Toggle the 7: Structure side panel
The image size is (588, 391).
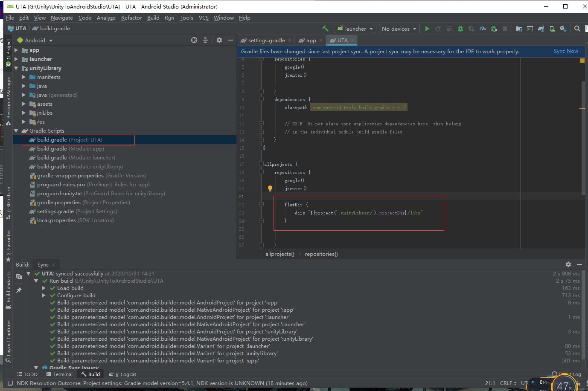9,203
